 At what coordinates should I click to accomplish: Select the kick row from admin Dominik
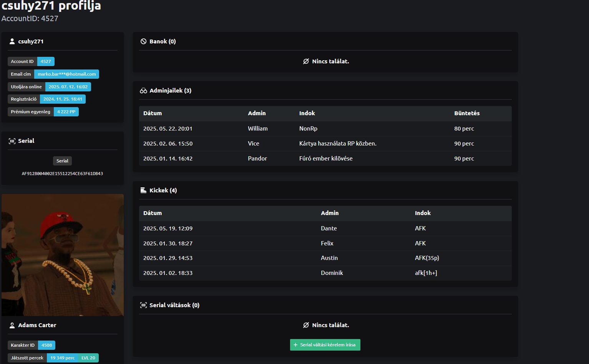[x=325, y=273]
